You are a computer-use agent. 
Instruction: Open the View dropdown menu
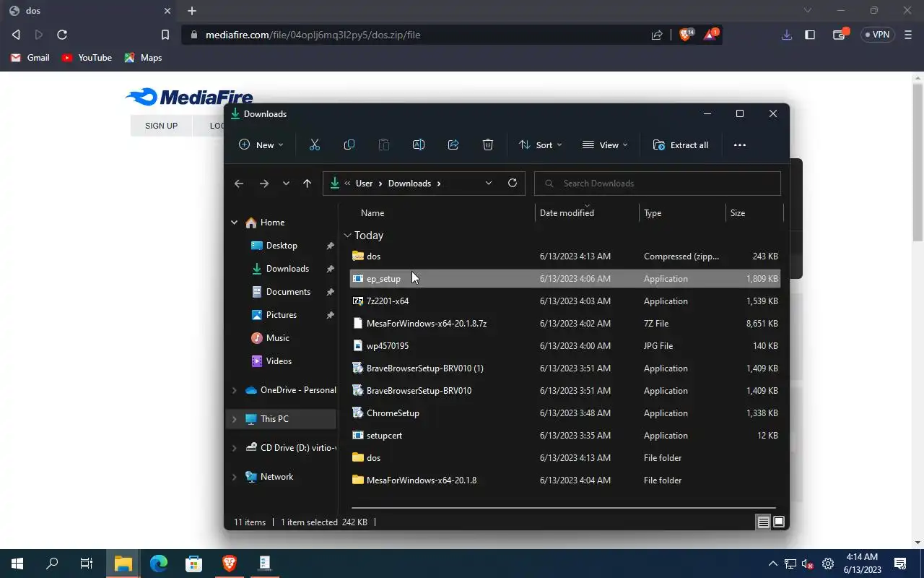point(606,144)
